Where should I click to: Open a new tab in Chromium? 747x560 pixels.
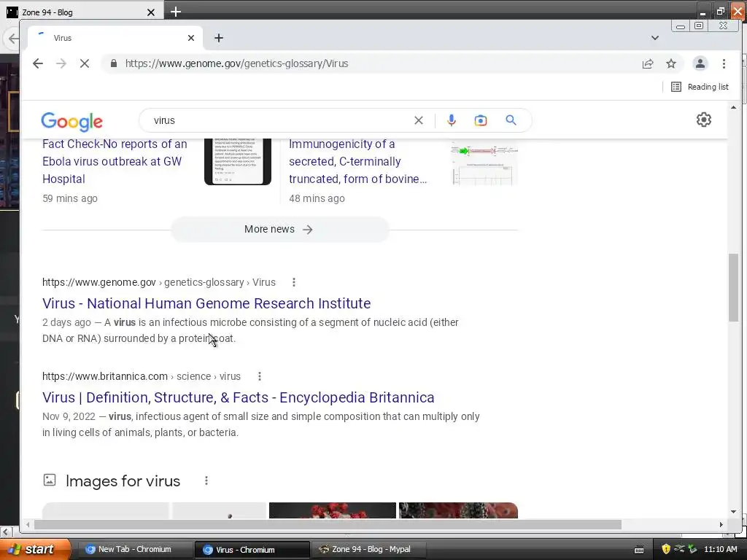click(x=219, y=38)
